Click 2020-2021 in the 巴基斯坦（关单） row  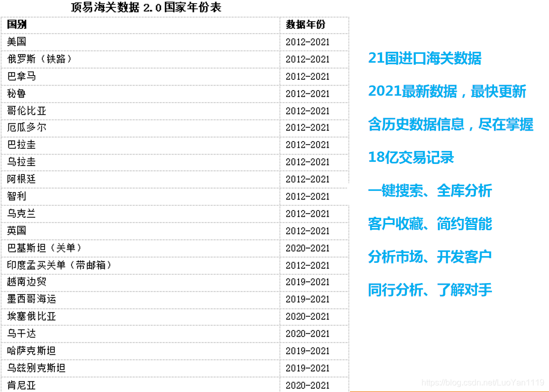(307, 248)
